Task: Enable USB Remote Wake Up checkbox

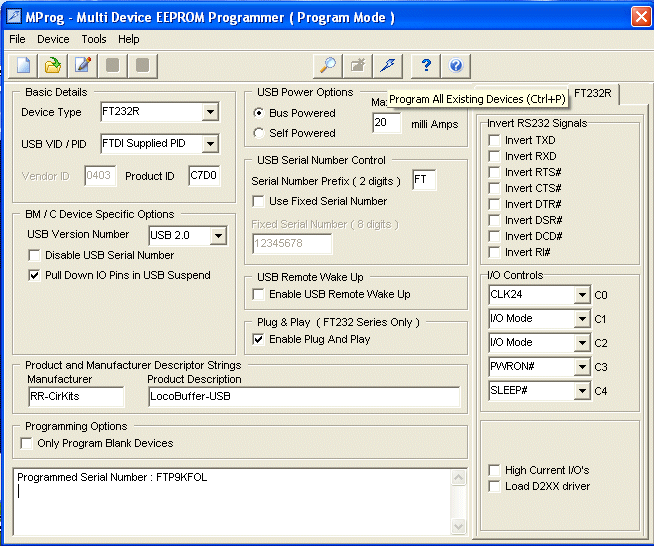Action: [x=259, y=294]
